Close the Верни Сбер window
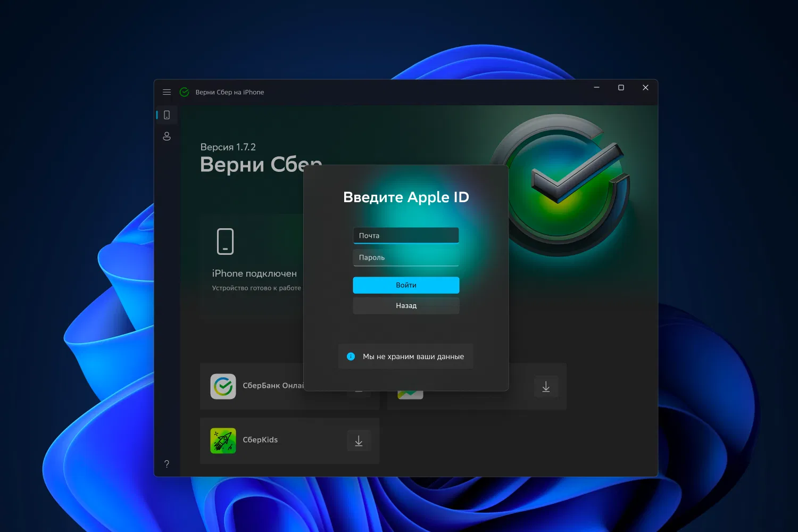 tap(645, 88)
